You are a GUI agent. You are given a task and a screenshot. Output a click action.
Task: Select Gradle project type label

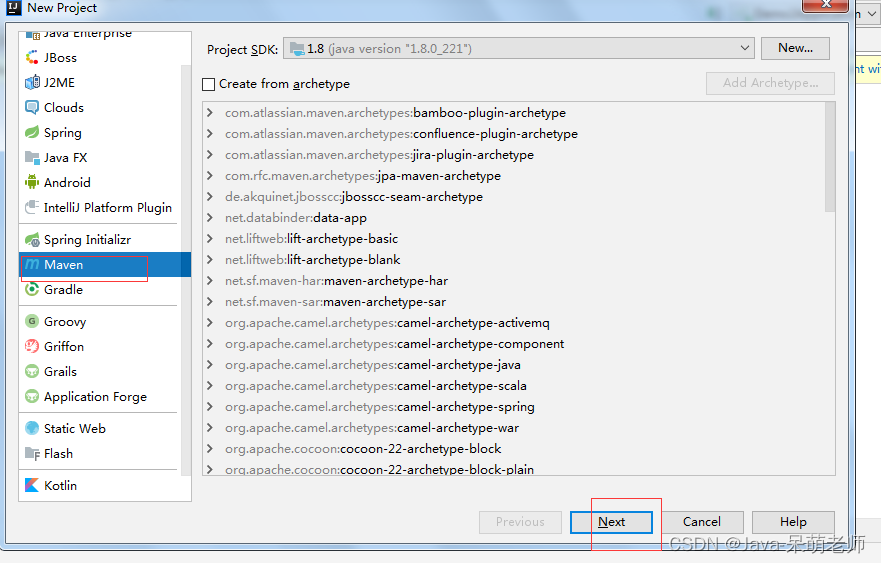[63, 289]
